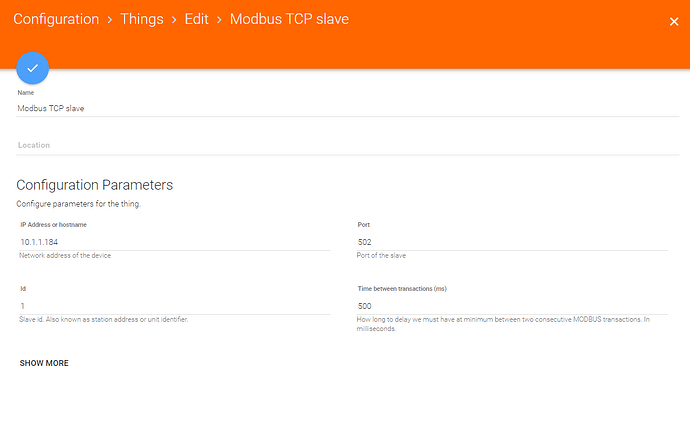Click the 'Time between transactions (ms)' label
The image size is (690, 427).
[x=402, y=289]
